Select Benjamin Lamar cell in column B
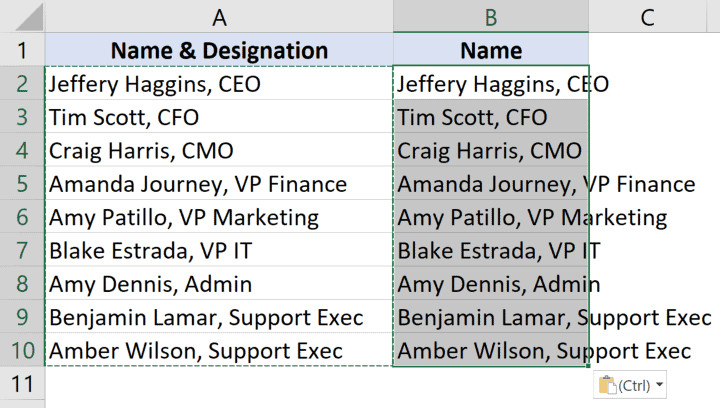This screenshot has height=408, width=720. (491, 318)
